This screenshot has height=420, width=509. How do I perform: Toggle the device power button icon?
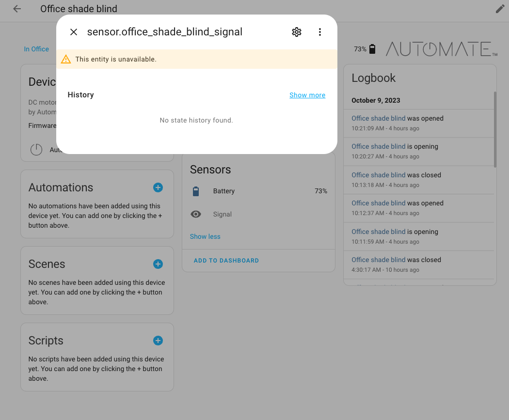[36, 149]
